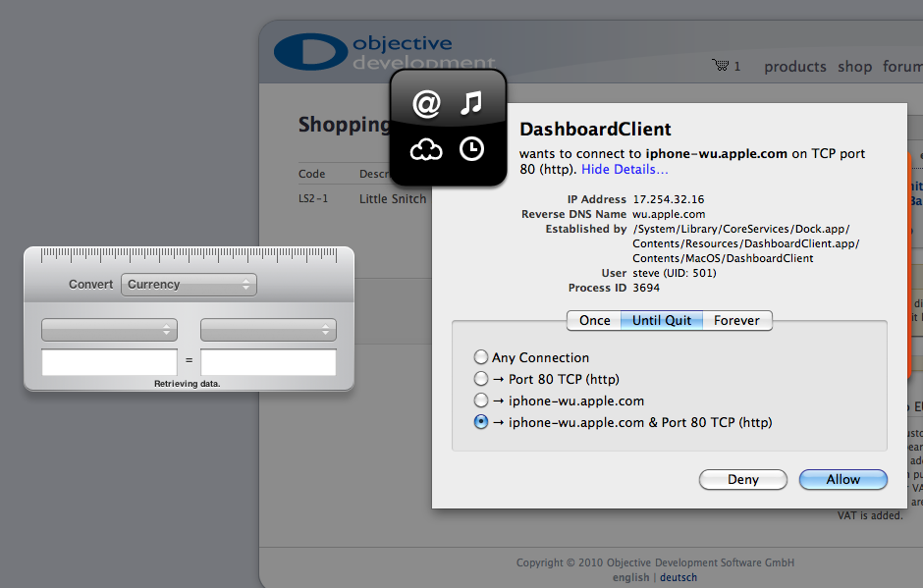This screenshot has height=588, width=923.
Task: Click the at-sign mail icon in the Little Snitch badge
Action: [426, 104]
